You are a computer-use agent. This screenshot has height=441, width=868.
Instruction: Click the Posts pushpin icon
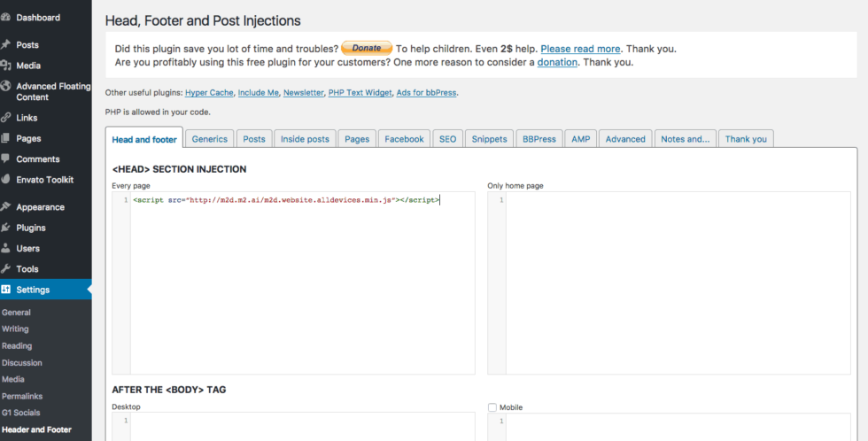coord(5,45)
